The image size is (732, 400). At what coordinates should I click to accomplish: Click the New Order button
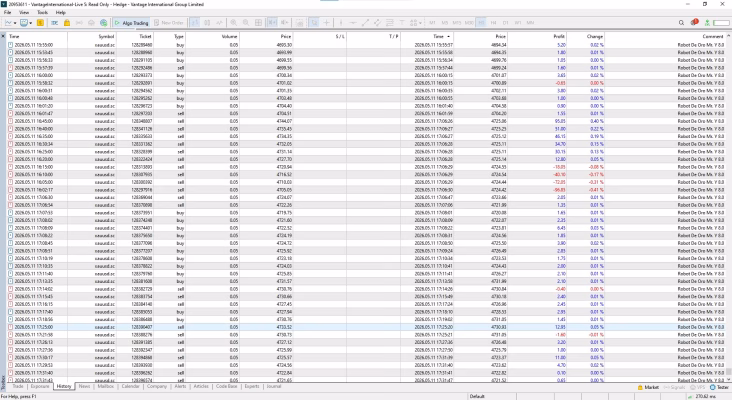pos(169,22)
